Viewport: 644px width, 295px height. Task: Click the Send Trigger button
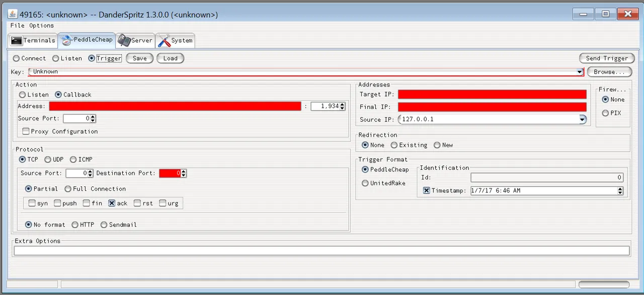pos(607,58)
